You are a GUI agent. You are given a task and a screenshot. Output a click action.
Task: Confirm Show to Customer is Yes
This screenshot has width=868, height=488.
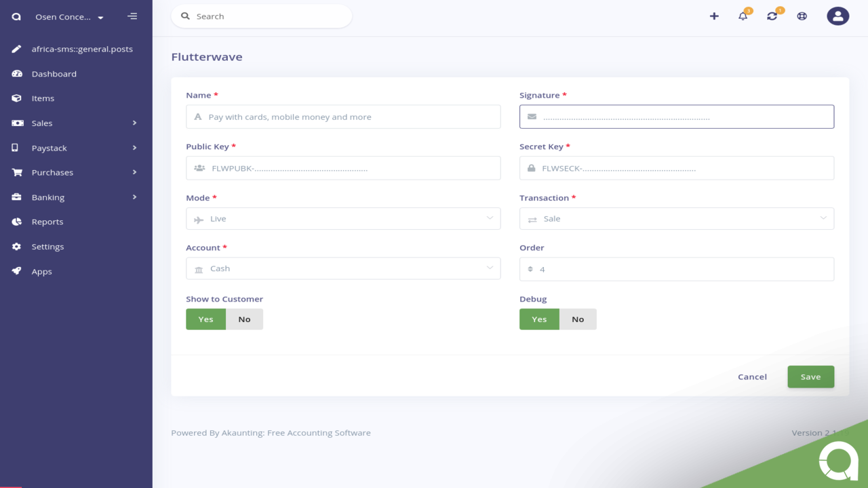(x=205, y=319)
